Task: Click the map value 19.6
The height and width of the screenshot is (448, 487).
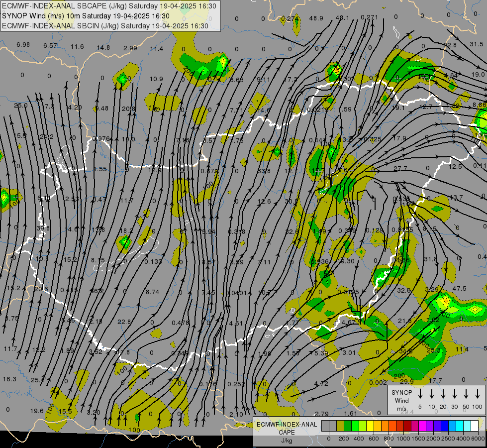Action: [37, 411]
